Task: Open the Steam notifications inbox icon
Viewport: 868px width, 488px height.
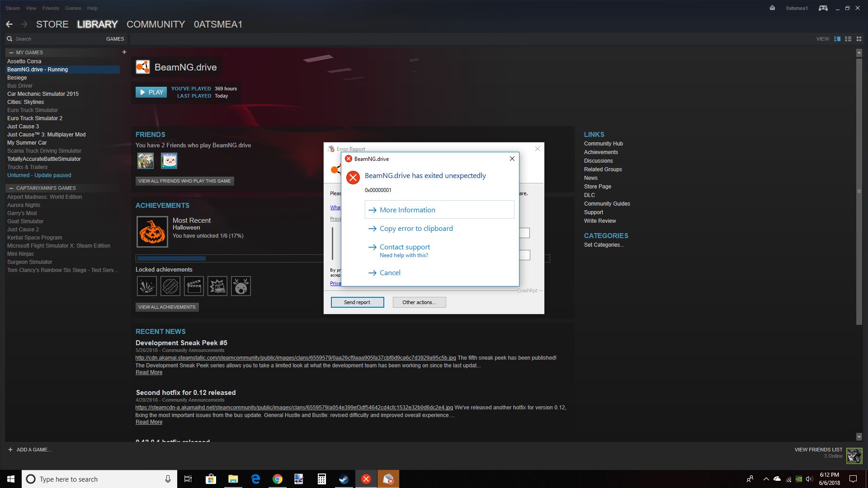Action: 772,8
